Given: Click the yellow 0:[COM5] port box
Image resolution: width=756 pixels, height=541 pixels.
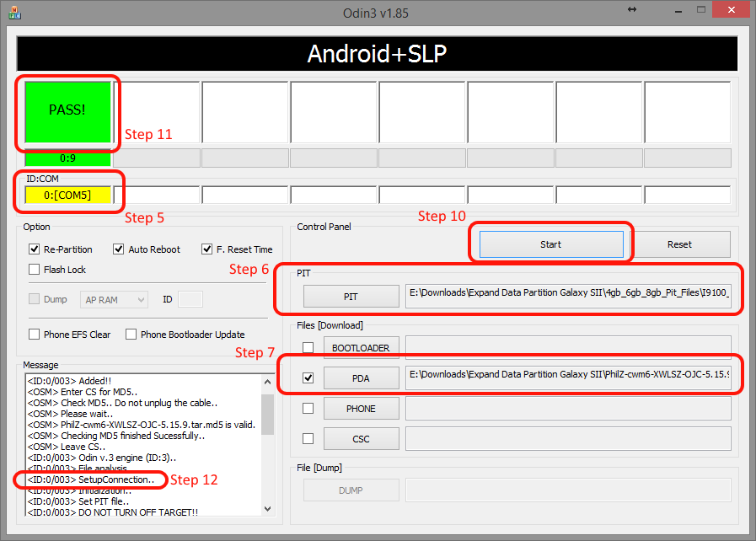Looking at the screenshot, I should (67, 195).
